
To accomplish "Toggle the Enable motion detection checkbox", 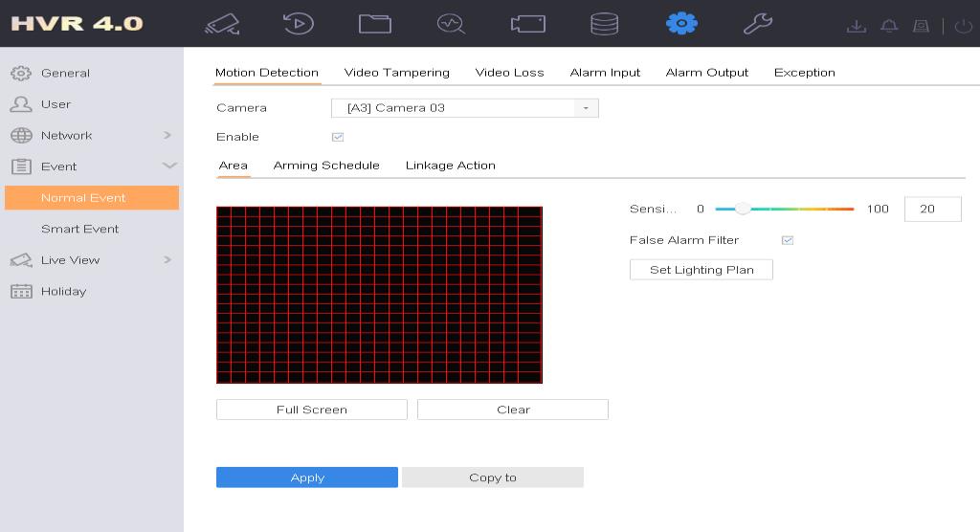I will tap(338, 137).
